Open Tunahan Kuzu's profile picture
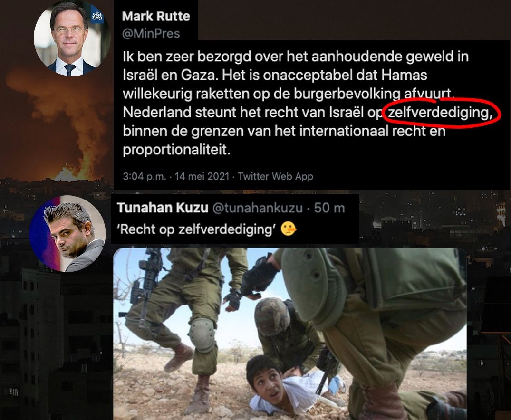This screenshot has height=420, width=511. tap(68, 233)
